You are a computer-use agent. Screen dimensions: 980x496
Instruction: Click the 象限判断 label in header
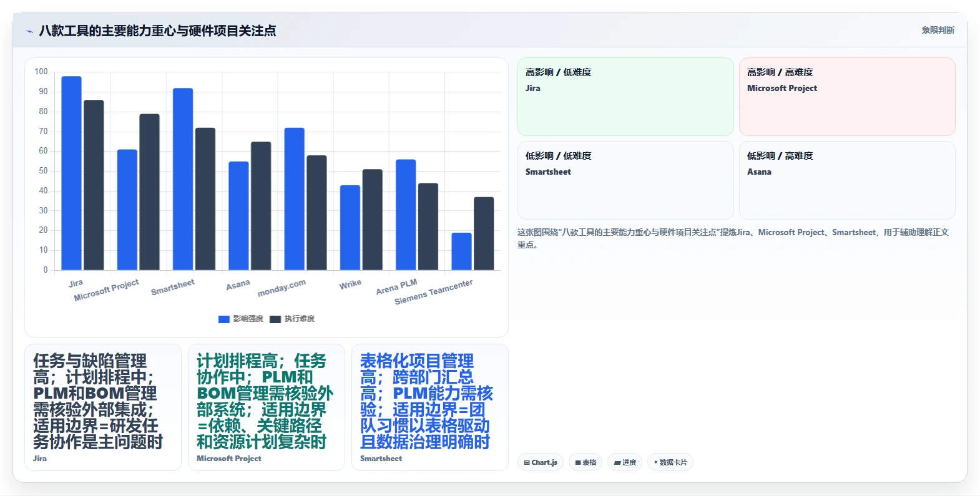tap(938, 30)
